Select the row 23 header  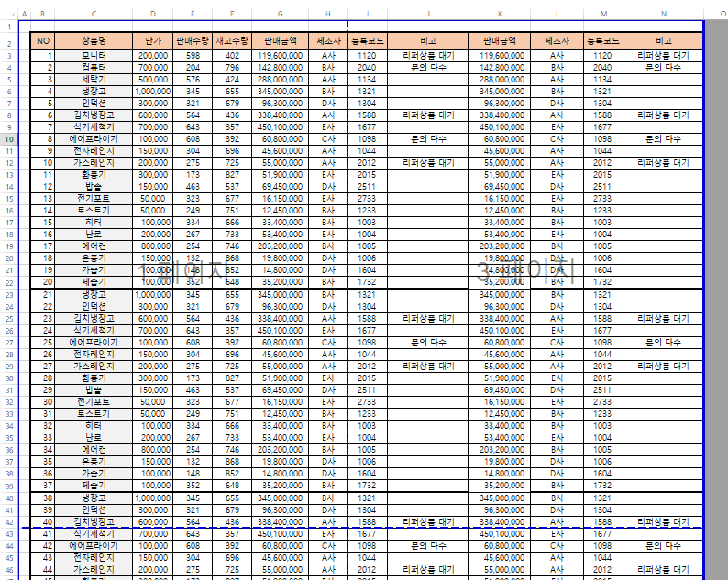tap(9, 295)
